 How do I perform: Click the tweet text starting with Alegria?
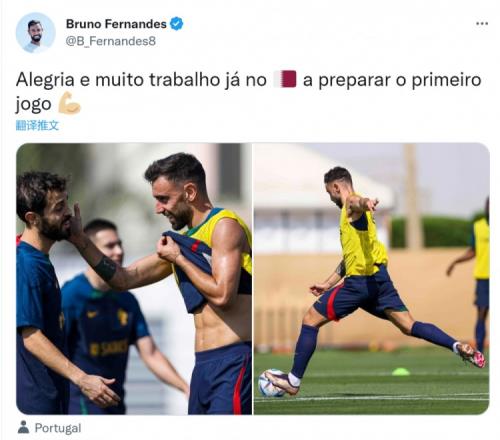249,92
